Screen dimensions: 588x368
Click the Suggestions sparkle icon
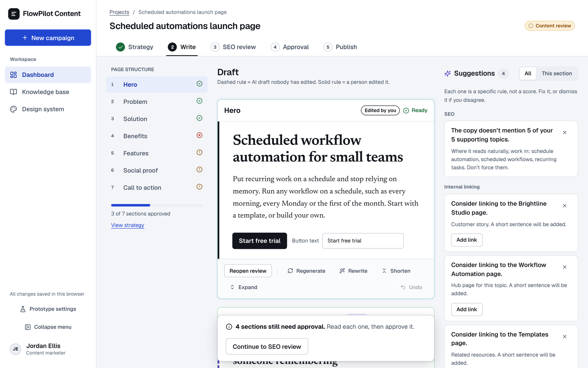click(x=448, y=74)
